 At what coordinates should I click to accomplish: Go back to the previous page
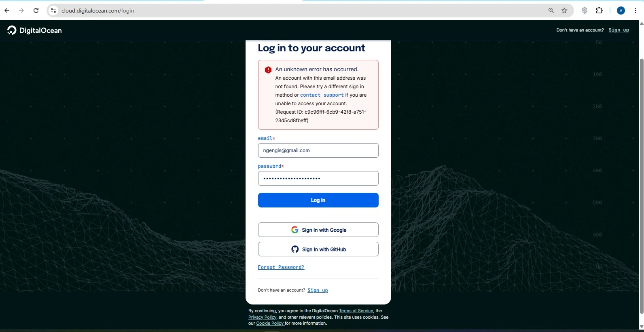click(7, 11)
